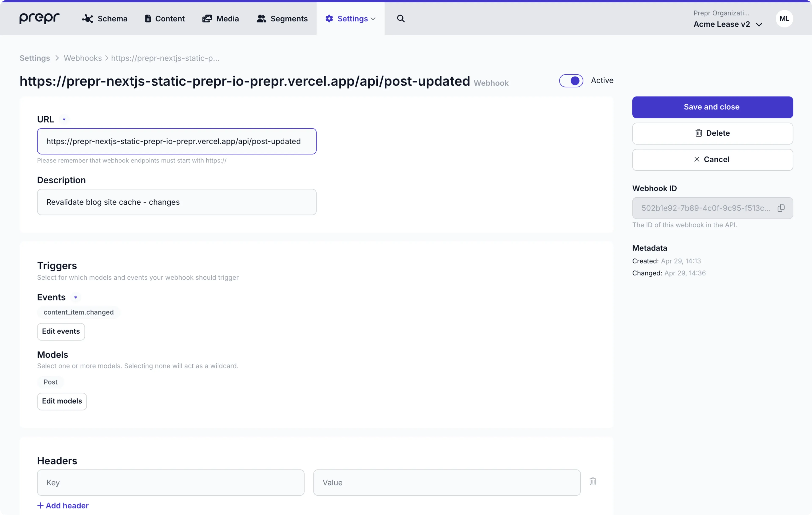Click the prepr logo
The width and height of the screenshot is (812, 515).
click(39, 18)
